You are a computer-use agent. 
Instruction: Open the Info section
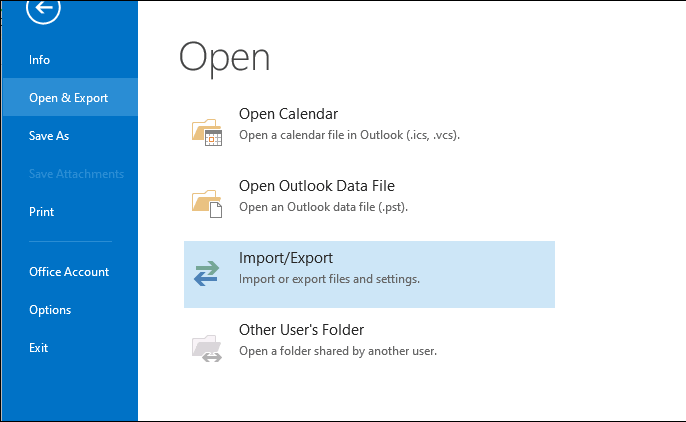pyautogui.click(x=39, y=59)
